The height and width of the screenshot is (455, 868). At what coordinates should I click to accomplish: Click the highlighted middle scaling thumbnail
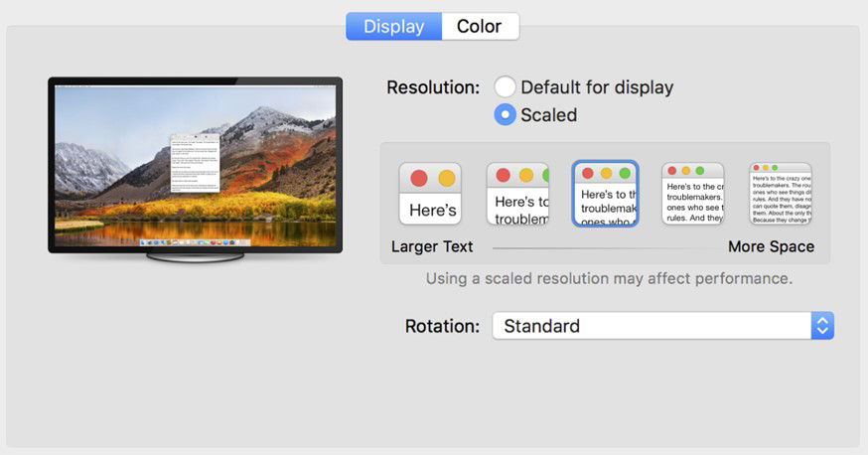pyautogui.click(x=605, y=194)
